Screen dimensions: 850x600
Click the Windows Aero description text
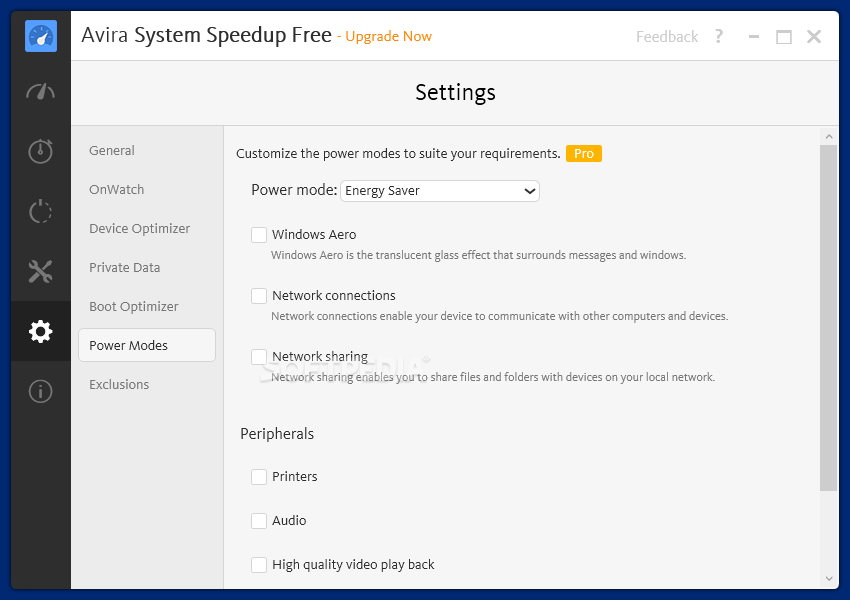pyautogui.click(x=479, y=255)
